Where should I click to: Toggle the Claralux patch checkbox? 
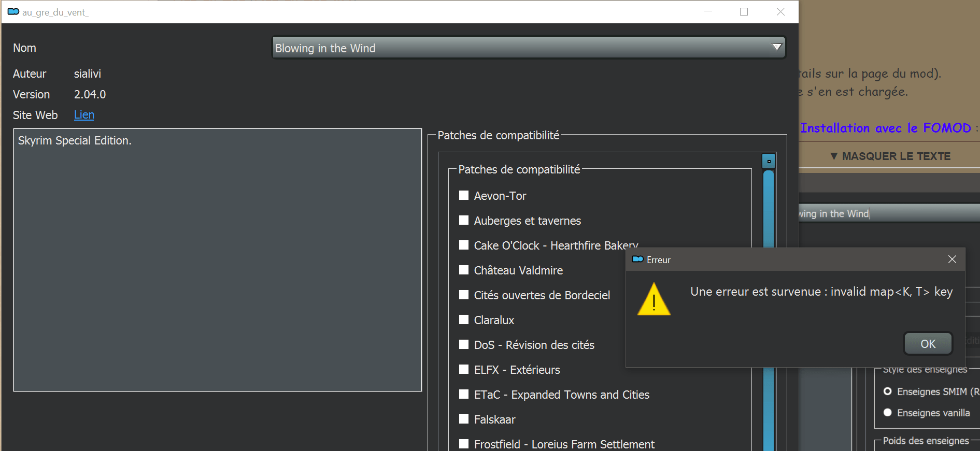464,320
